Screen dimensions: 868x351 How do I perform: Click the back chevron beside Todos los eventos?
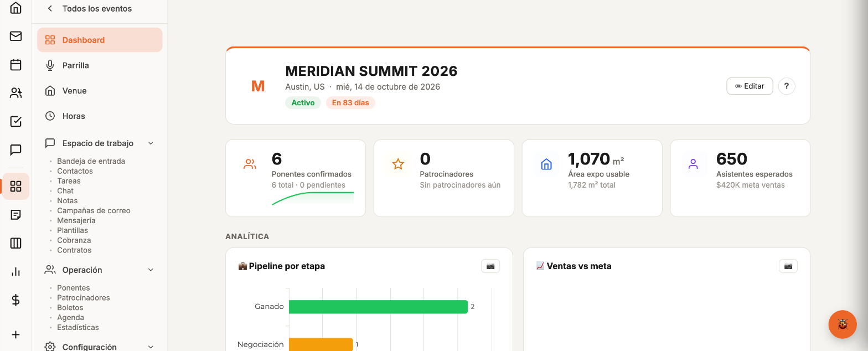coord(50,8)
